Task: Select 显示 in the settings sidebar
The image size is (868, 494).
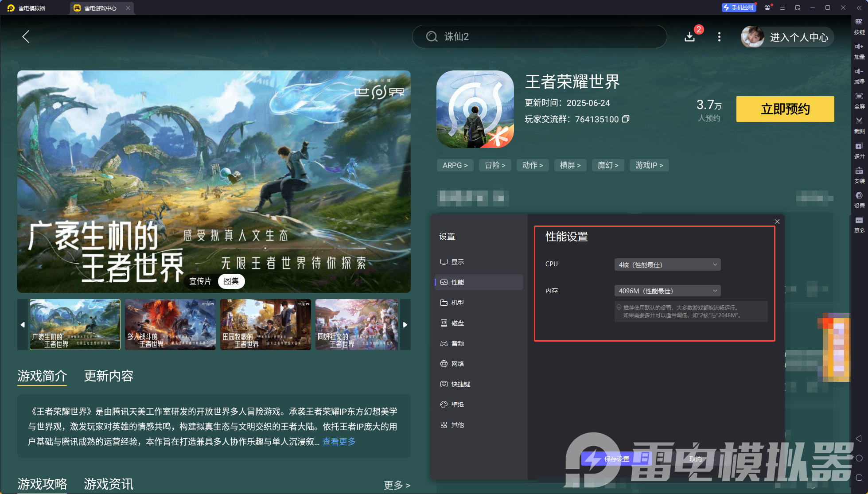Action: [x=458, y=262]
